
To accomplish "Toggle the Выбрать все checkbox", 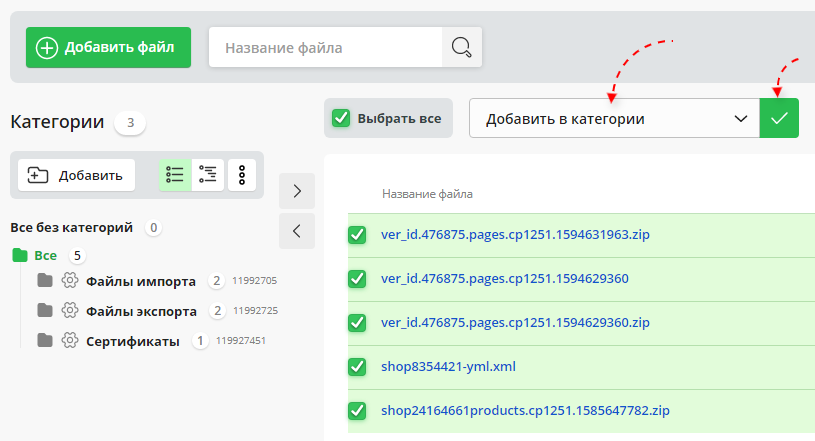I will (342, 118).
